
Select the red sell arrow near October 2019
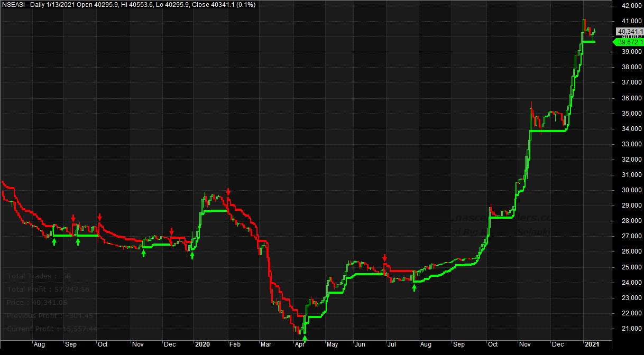(99, 217)
